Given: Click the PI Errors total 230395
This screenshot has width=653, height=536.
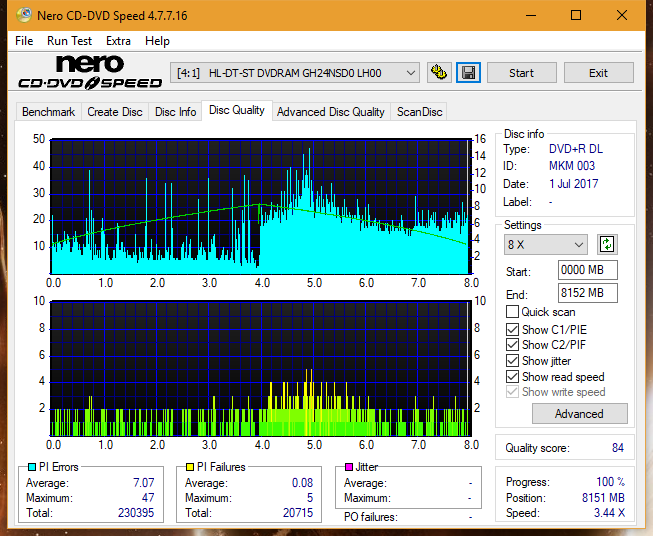Looking at the screenshot, I should [x=136, y=512].
